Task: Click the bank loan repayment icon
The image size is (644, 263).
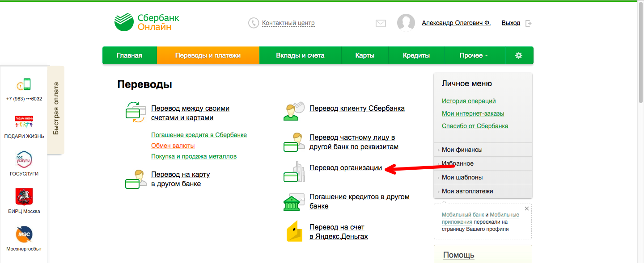Action: coord(294,202)
